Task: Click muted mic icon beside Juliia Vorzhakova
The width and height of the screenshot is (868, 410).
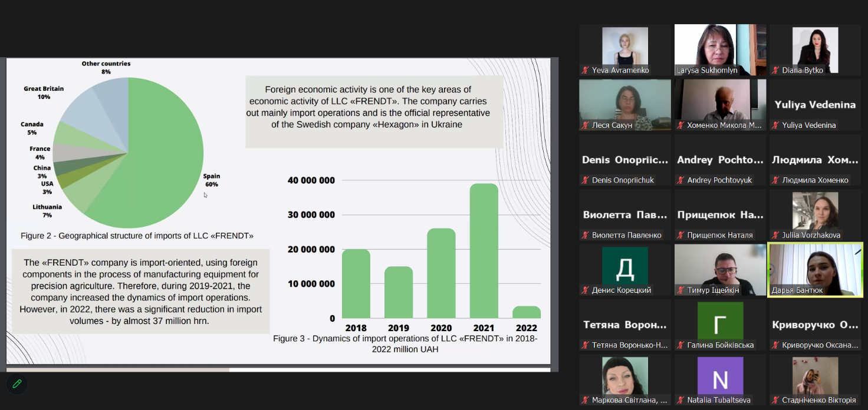Action: coord(776,235)
